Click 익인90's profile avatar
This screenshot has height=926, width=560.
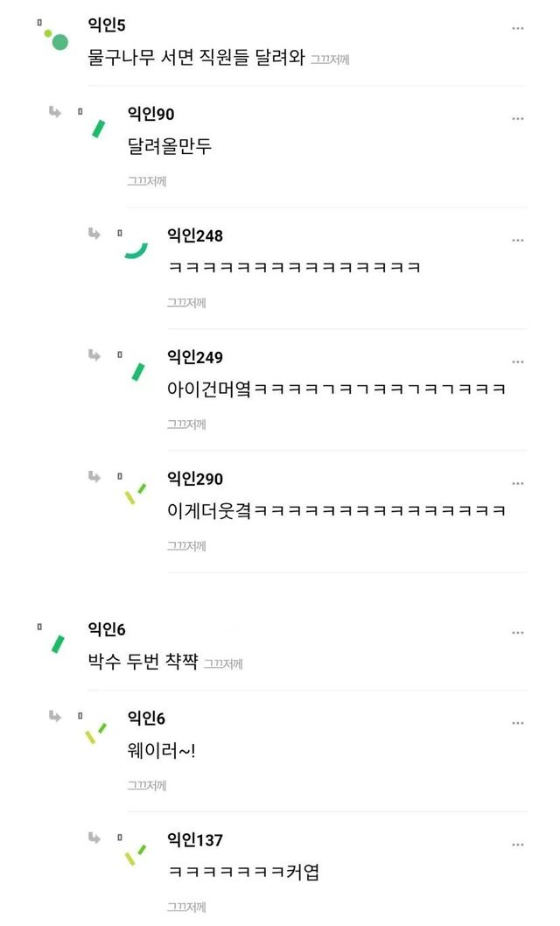pos(97,128)
